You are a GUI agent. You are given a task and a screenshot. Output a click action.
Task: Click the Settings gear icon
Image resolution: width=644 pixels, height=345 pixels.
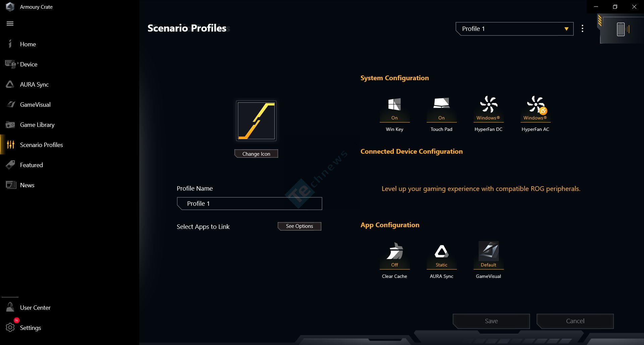click(x=10, y=328)
